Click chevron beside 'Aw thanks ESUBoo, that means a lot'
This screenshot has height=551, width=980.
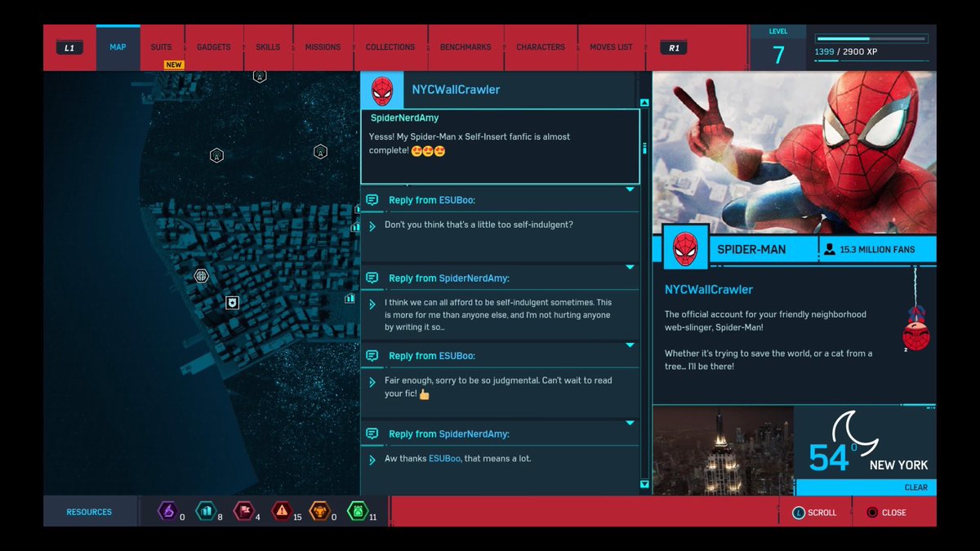click(372, 460)
